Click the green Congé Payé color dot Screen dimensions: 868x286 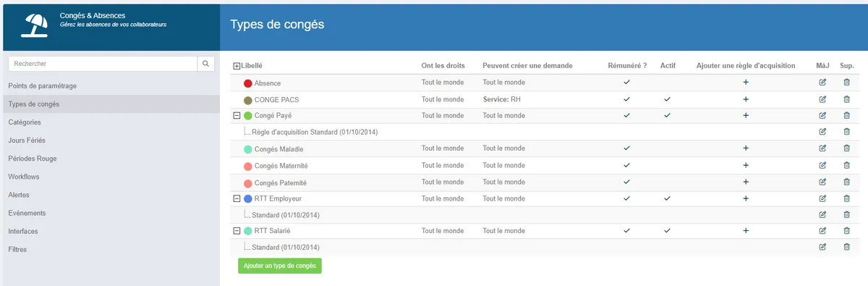[248, 116]
